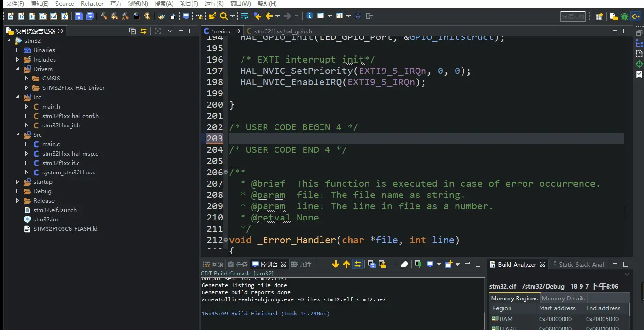Click the last edit location icon
Screen dimensions: 644x330
(x=258, y=16)
